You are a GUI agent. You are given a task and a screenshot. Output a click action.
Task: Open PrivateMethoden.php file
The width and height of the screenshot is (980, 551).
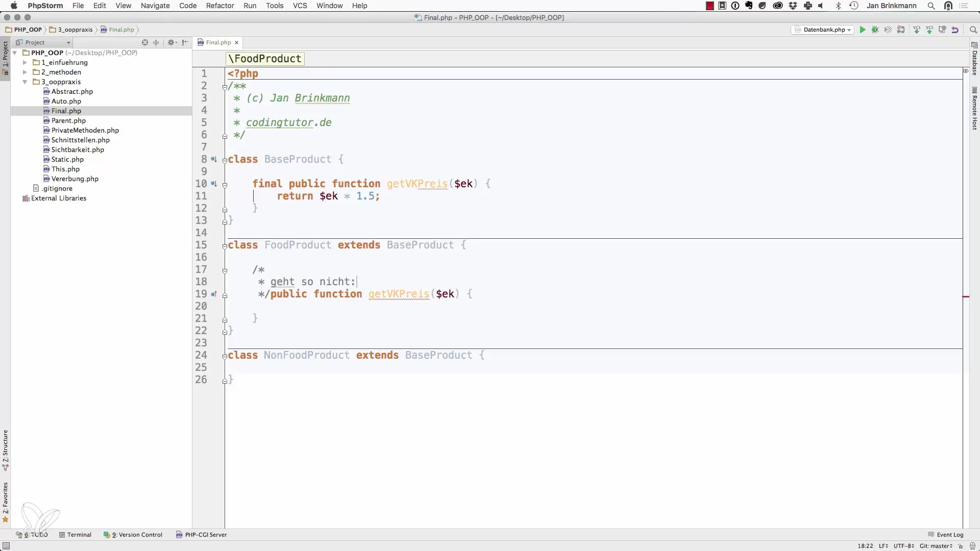(x=81, y=130)
